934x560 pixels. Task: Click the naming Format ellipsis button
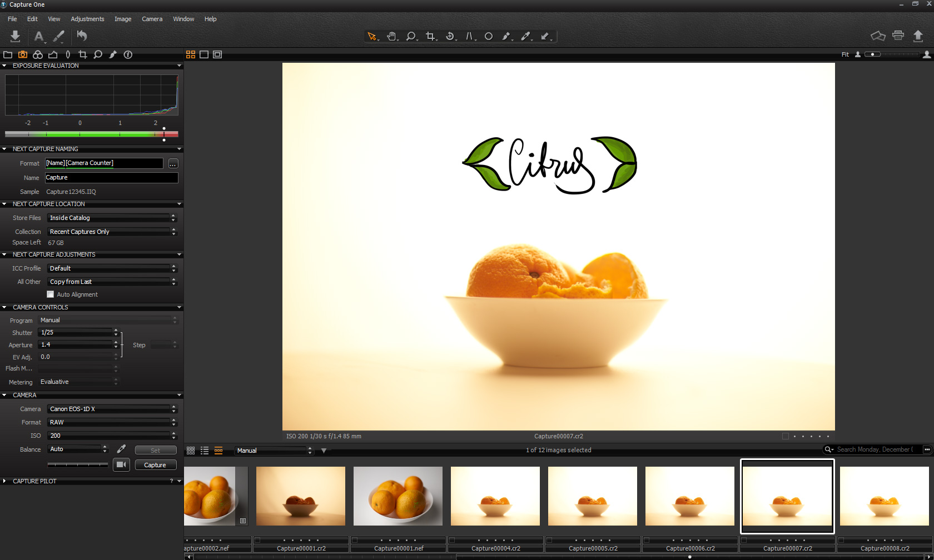(x=173, y=164)
